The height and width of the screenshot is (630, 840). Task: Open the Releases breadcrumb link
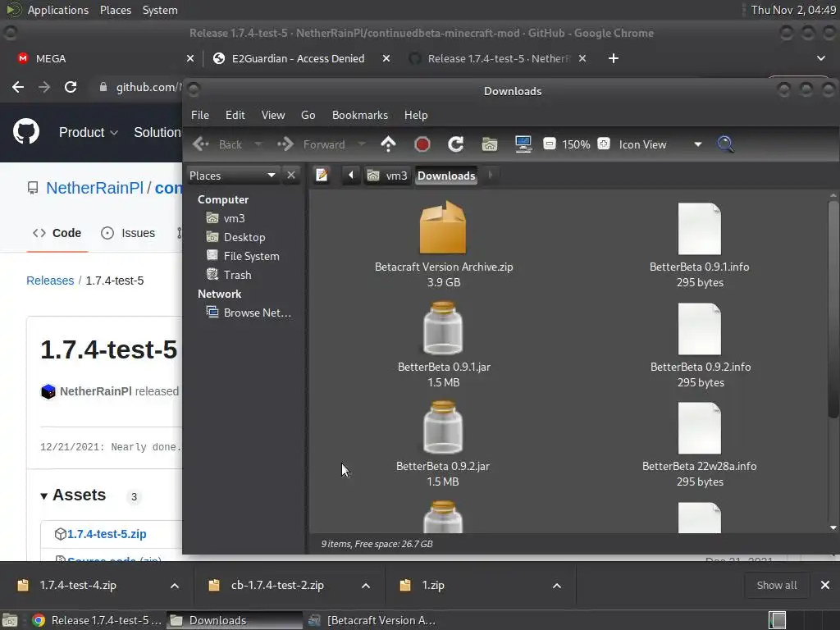(x=50, y=281)
